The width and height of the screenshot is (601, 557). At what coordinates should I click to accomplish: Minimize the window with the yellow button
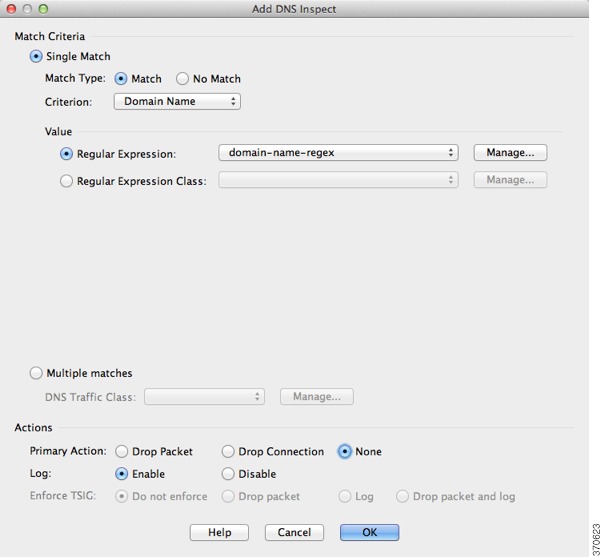(x=27, y=9)
